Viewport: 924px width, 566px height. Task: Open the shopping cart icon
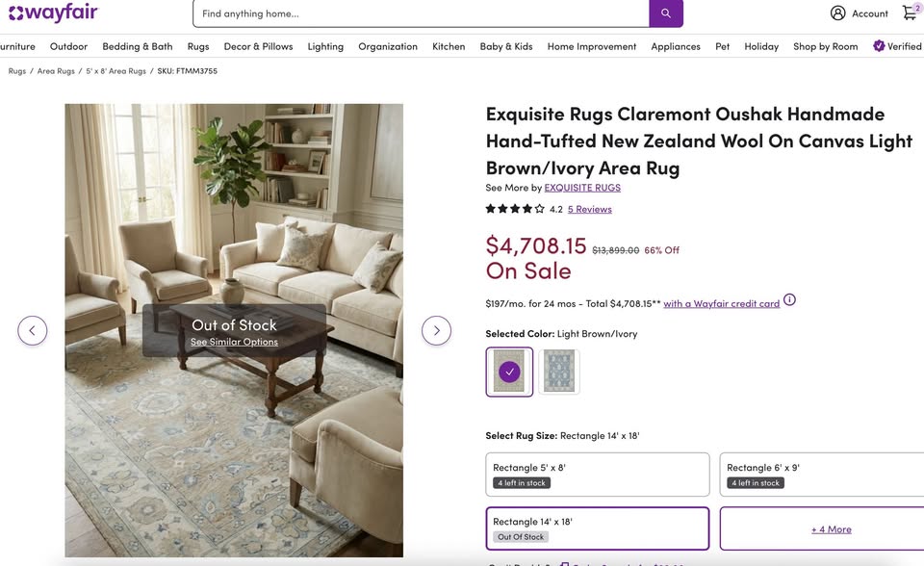pos(910,13)
